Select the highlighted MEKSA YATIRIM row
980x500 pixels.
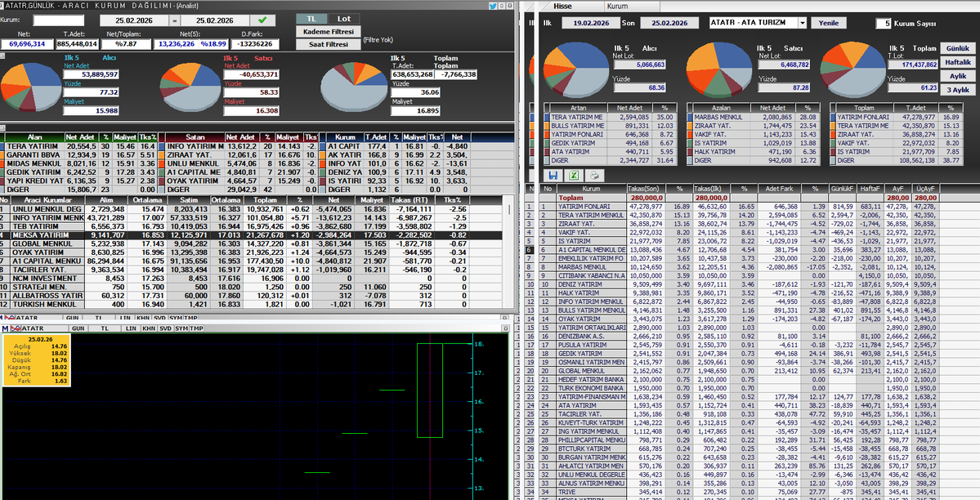click(253, 235)
